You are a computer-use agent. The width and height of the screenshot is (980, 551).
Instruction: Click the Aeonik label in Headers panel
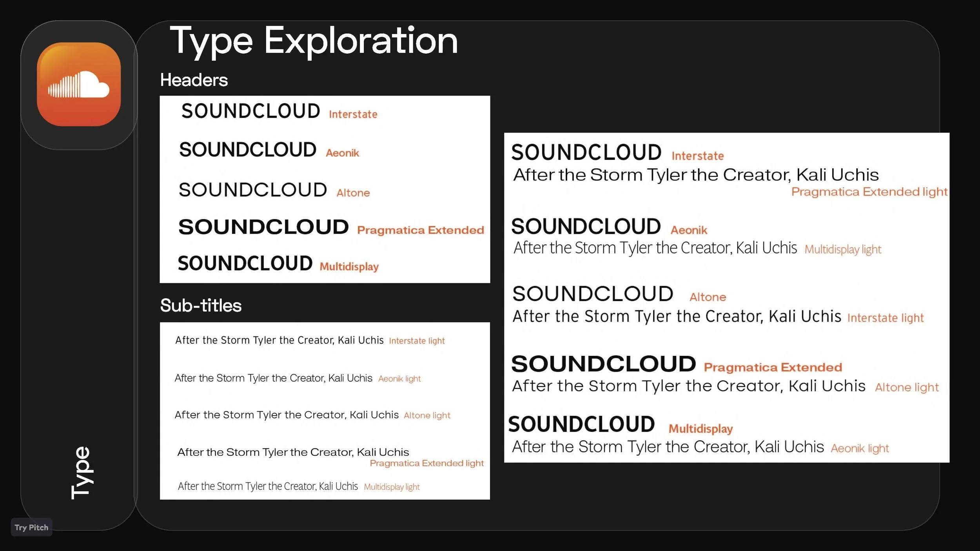(342, 153)
